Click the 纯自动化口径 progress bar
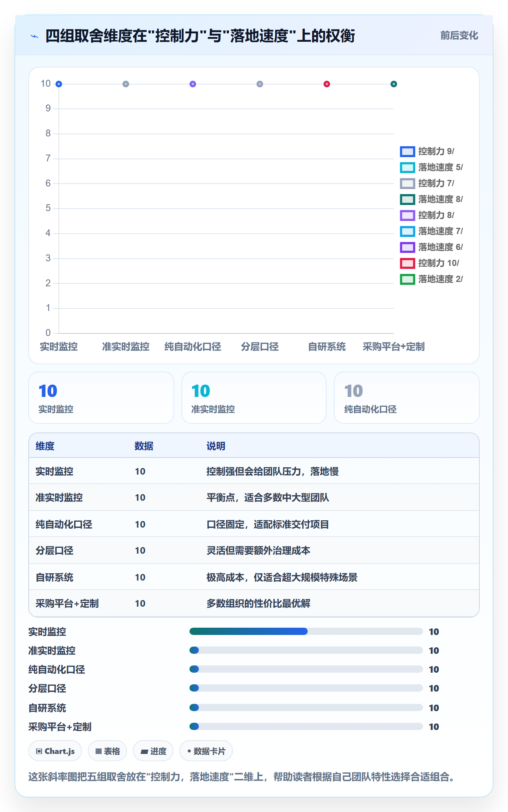 [306, 669]
